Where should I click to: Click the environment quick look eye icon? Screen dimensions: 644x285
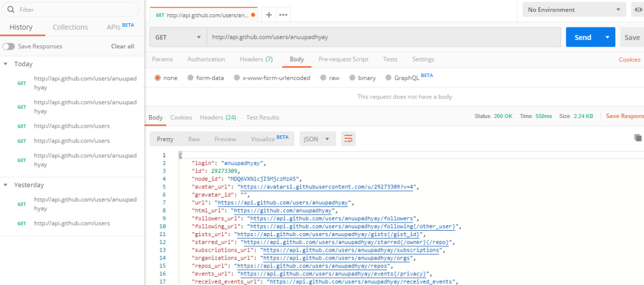point(638,10)
